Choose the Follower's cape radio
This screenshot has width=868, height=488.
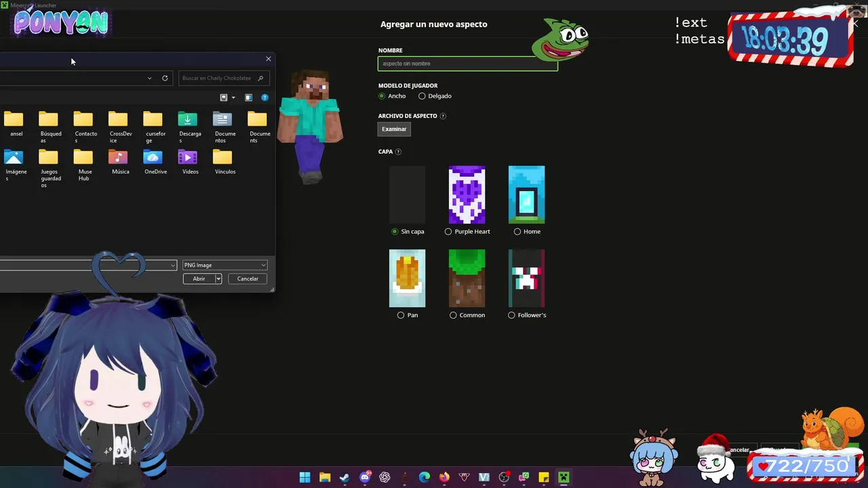511,315
